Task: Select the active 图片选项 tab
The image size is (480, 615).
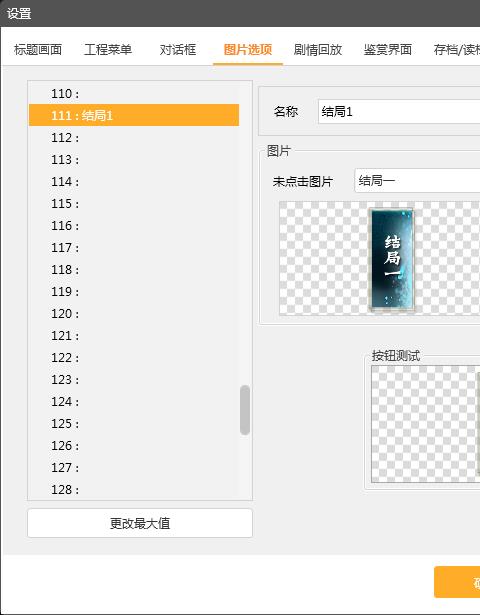Action: [248, 50]
